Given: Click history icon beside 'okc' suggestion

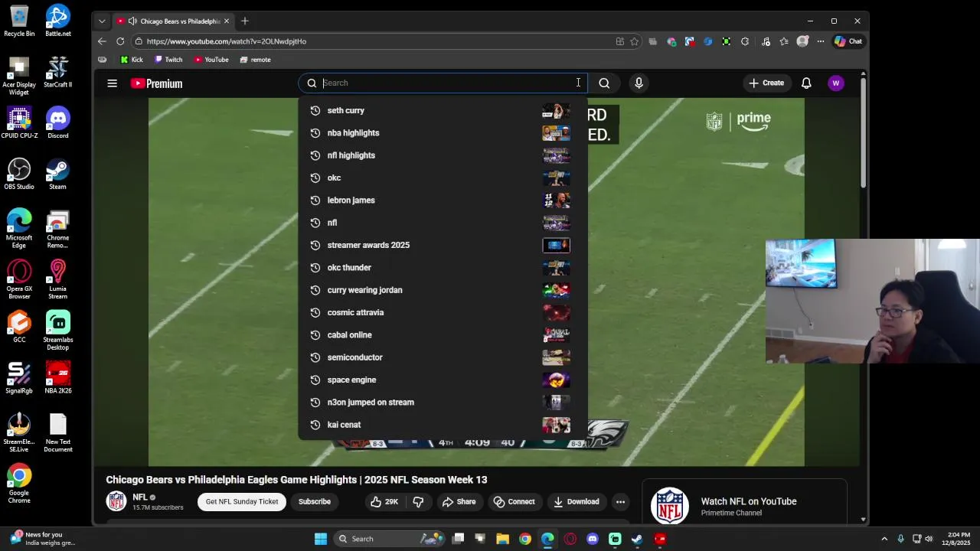Looking at the screenshot, I should (x=315, y=178).
